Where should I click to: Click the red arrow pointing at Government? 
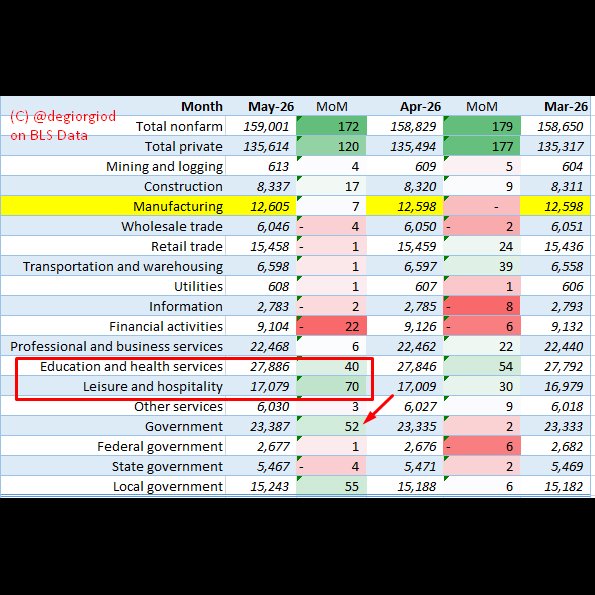coord(378,409)
